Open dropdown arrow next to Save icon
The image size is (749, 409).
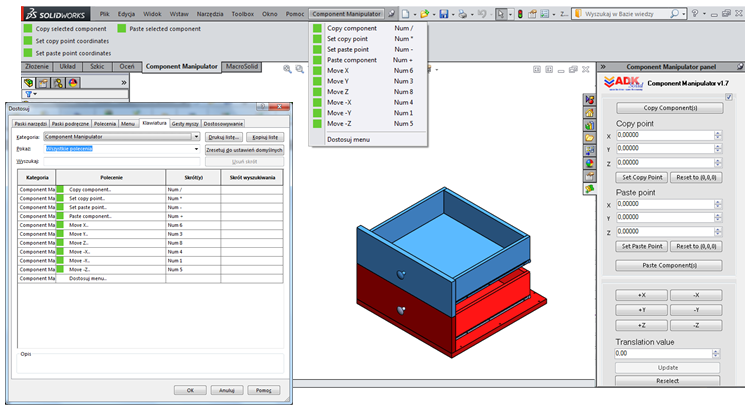453,14
